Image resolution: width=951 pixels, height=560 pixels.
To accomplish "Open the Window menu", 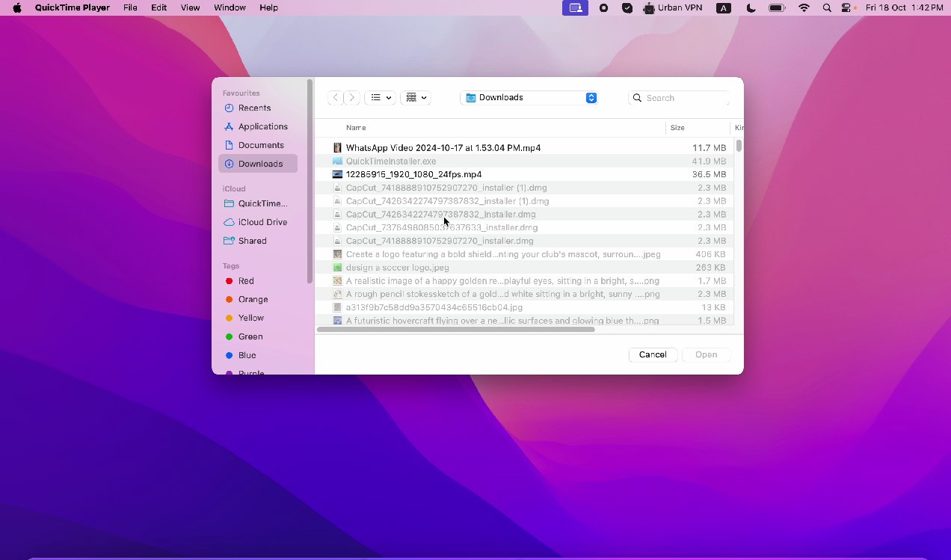I will [230, 7].
